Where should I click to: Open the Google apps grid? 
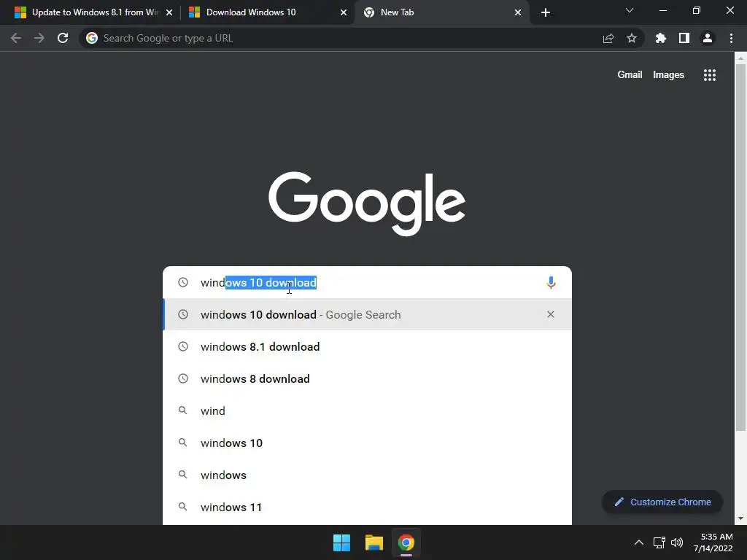pos(710,75)
